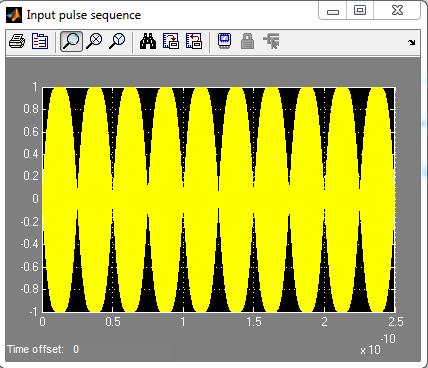The height and width of the screenshot is (368, 428).
Task: Click the 'Input pulse sequence' window title
Action: tap(84, 15)
